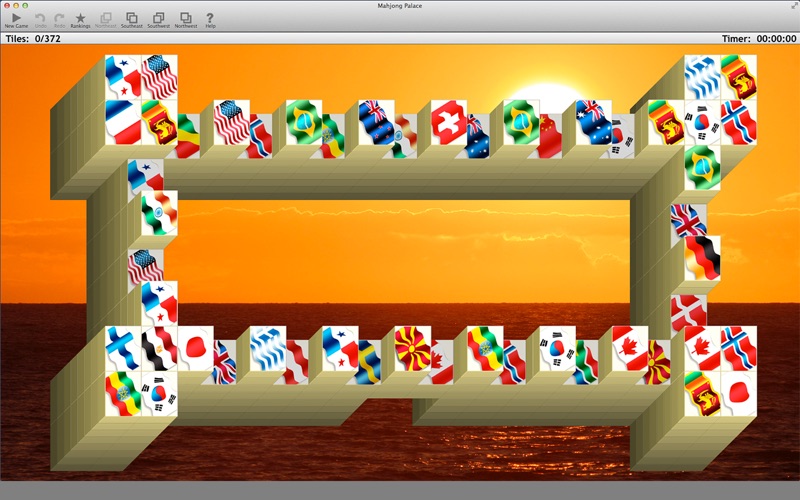
Task: Pick Panama tile just above India tile
Action: (145, 176)
